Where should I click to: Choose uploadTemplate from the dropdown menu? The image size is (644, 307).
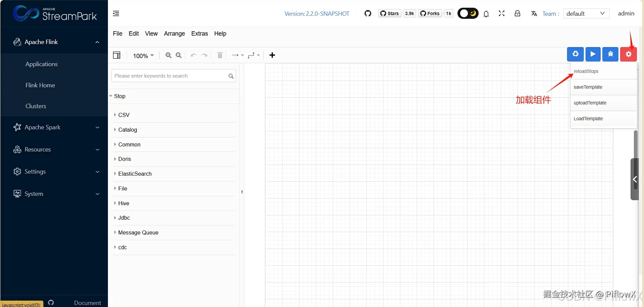pos(604,103)
